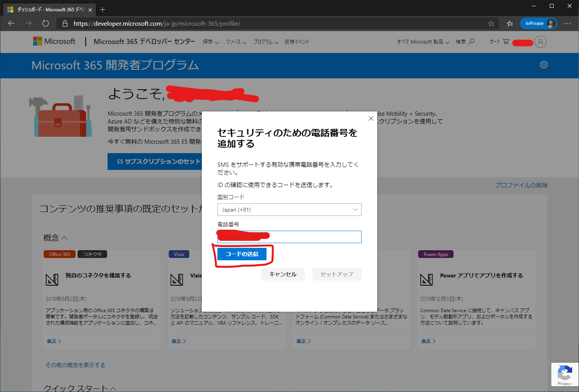
Task: Click the InPrivate profile button
Action: [538, 23]
